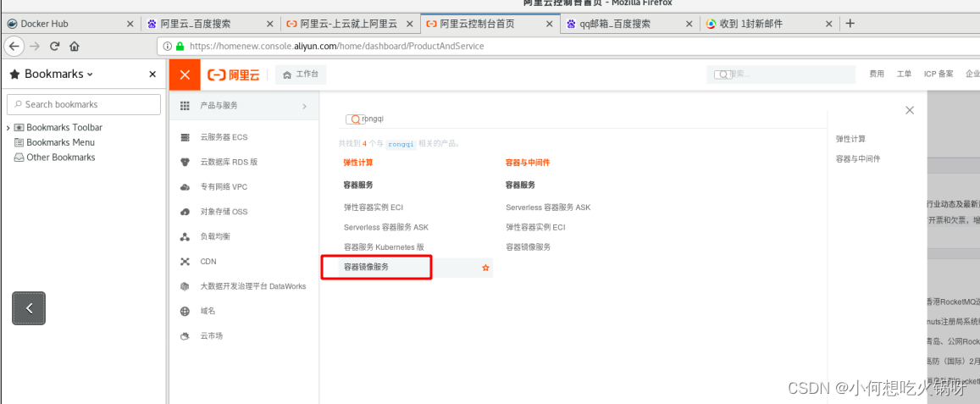Jump to 容器与中间件 category on right

[x=858, y=159]
